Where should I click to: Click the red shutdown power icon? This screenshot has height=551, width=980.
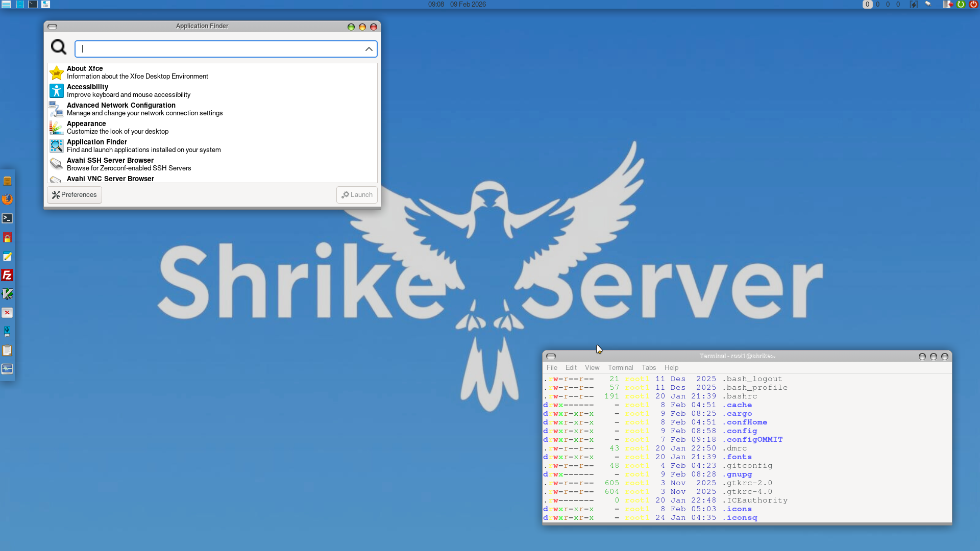(x=973, y=4)
